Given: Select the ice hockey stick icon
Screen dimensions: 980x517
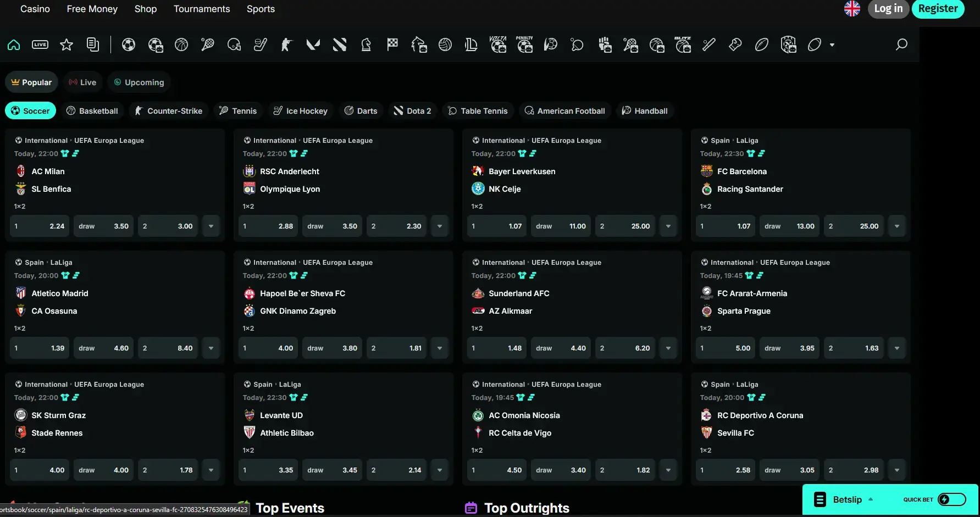Looking at the screenshot, I should [261, 45].
